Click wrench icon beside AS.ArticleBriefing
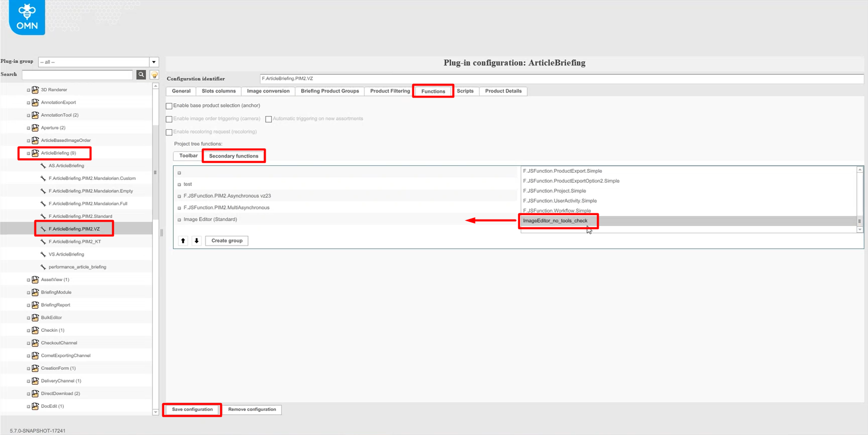Viewport: 868px width, 435px height. 43,166
